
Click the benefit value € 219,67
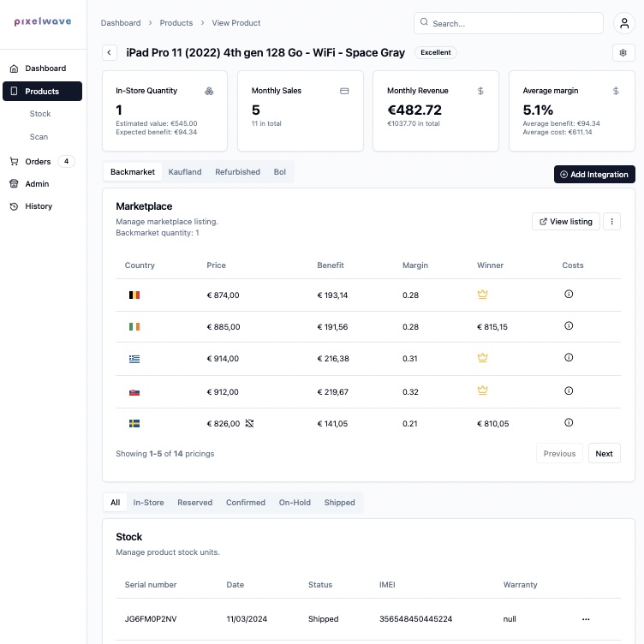point(332,392)
